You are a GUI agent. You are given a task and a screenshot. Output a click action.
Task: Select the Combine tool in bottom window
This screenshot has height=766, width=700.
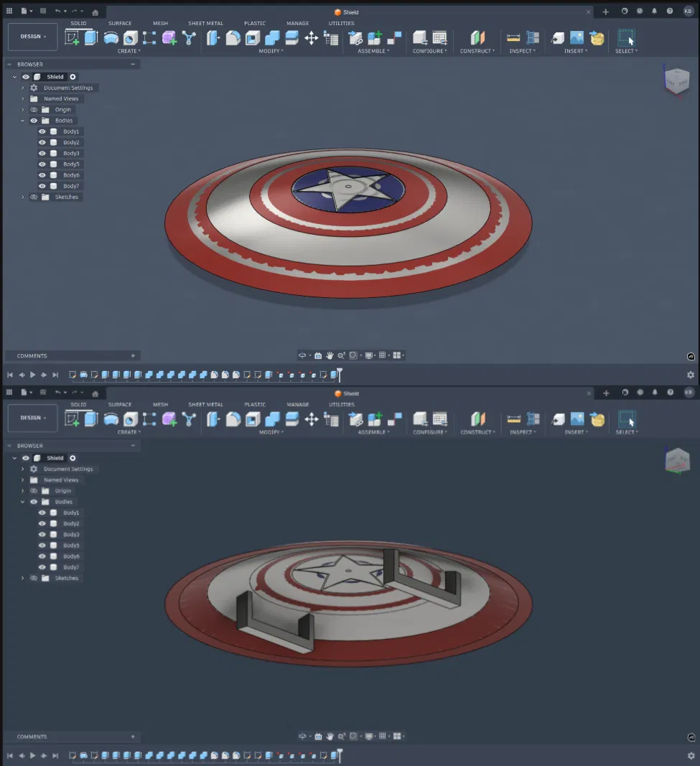(x=272, y=419)
